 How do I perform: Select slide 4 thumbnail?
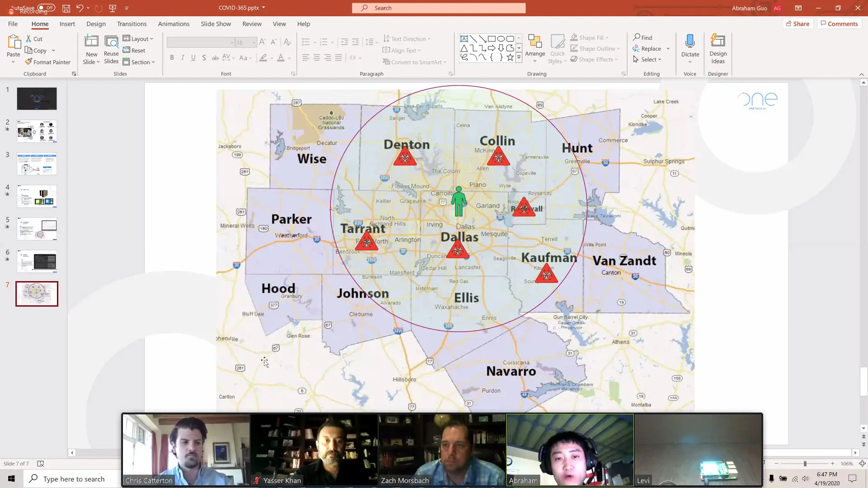click(37, 196)
